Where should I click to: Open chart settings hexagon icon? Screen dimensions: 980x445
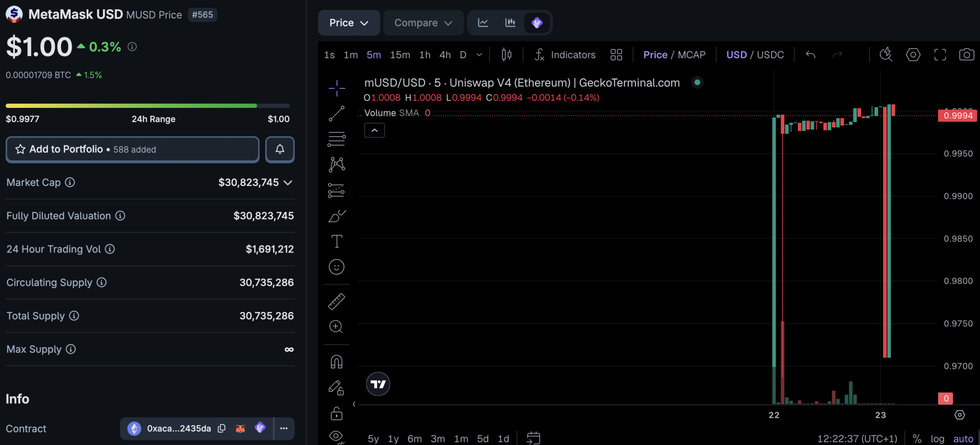coord(913,55)
